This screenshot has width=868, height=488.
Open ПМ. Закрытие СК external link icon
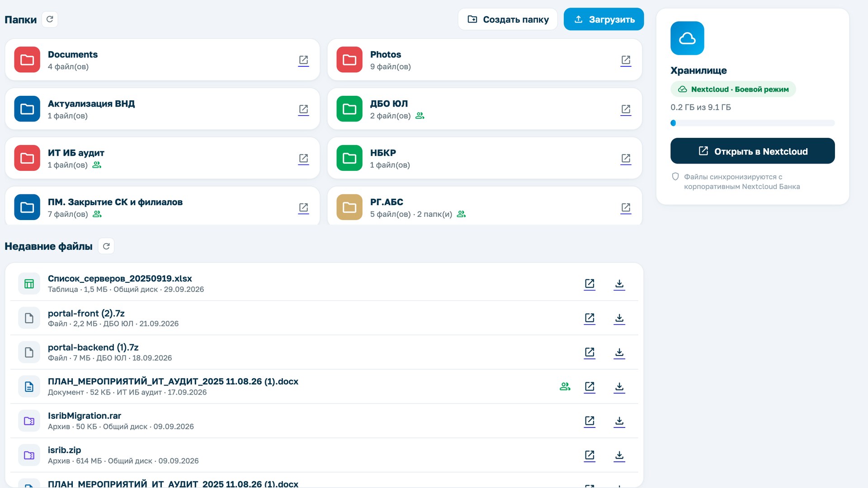click(303, 208)
